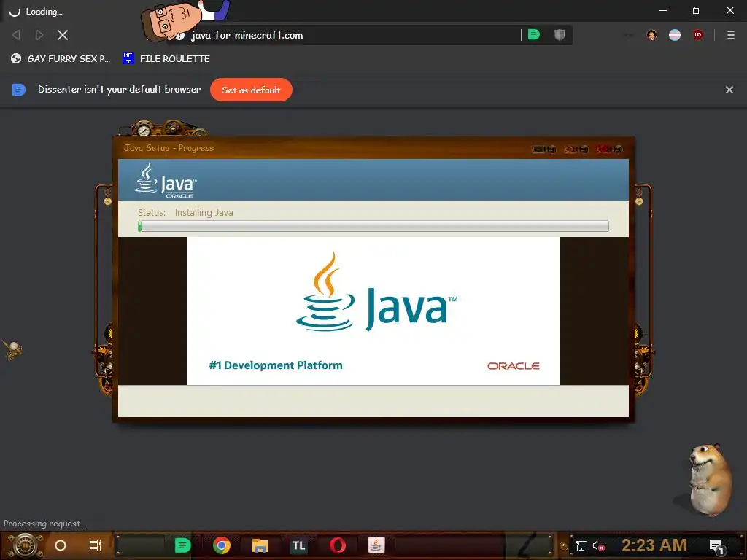Click the java-for-minecraft.com address field

click(352, 35)
